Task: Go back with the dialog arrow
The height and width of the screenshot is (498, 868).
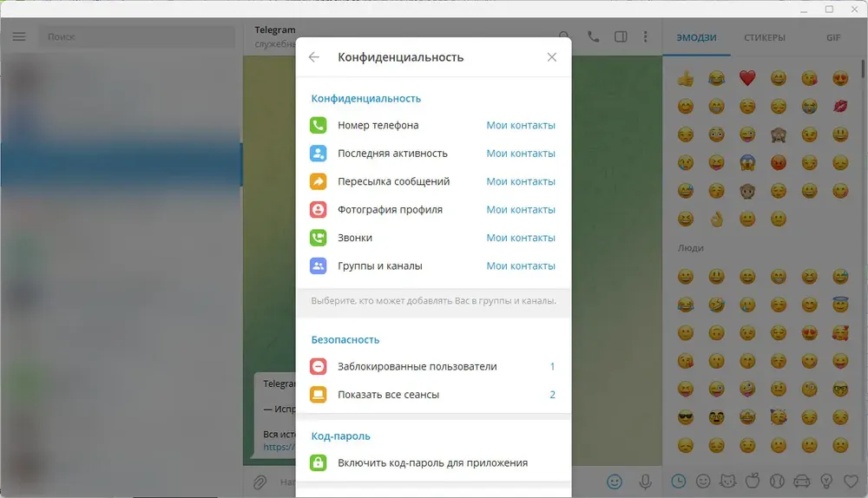Action: (314, 57)
